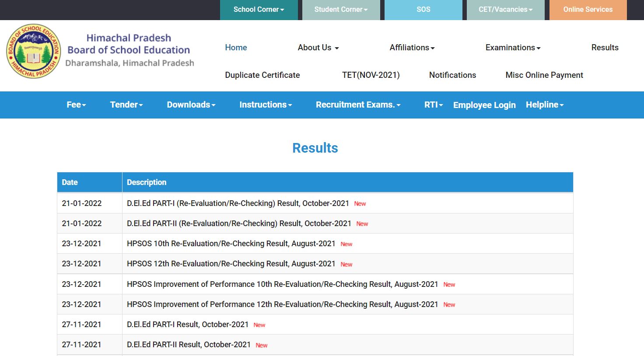Open D.El.Ed PART-I Re-Evaluation Result, October-2021
The height and width of the screenshot is (356, 644).
(x=238, y=203)
